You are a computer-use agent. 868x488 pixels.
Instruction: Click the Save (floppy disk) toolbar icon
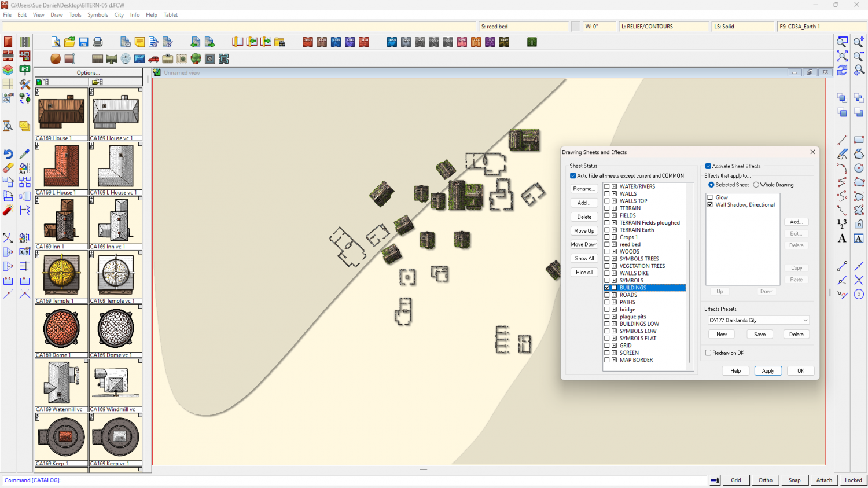pyautogui.click(x=83, y=42)
